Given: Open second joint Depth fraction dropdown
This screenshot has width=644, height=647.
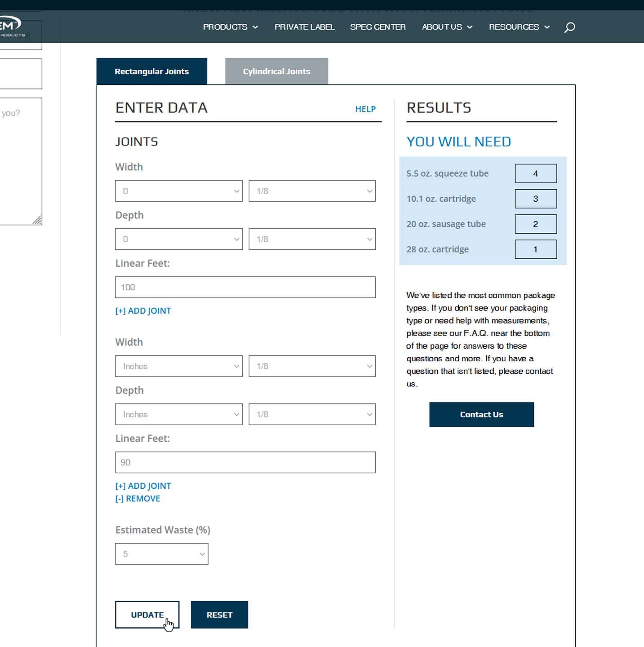Looking at the screenshot, I should 312,414.
